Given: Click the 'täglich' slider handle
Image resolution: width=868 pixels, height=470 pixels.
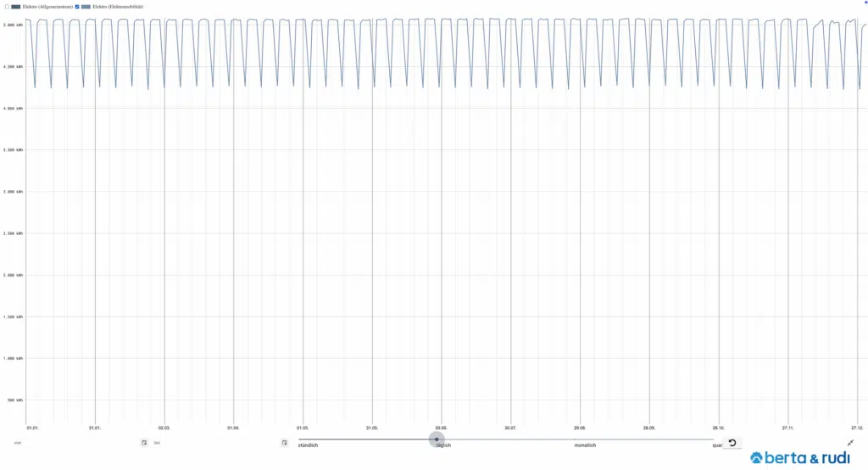Looking at the screenshot, I should [437, 439].
